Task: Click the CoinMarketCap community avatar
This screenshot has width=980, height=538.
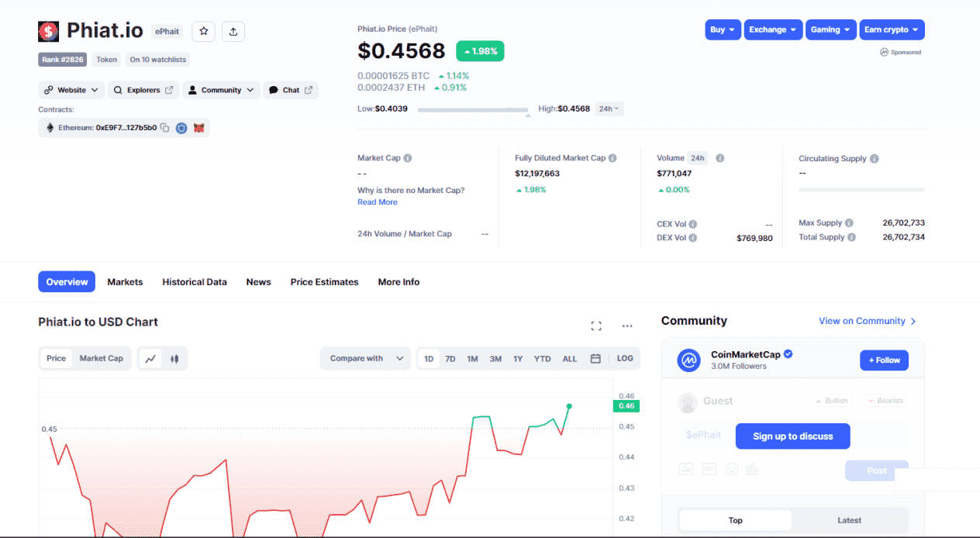Action: [x=689, y=360]
